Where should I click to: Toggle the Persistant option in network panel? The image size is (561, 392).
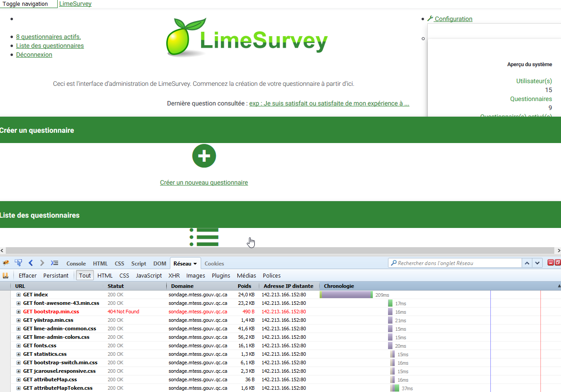pyautogui.click(x=56, y=276)
